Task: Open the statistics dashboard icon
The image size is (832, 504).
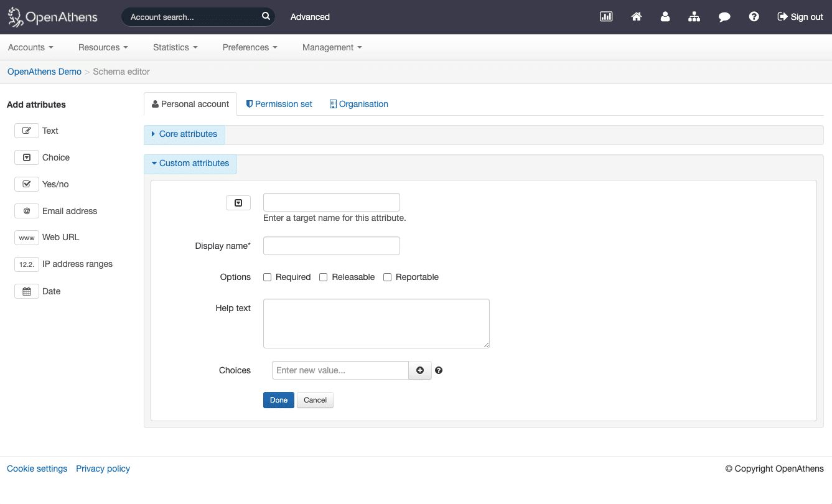Action: (606, 16)
